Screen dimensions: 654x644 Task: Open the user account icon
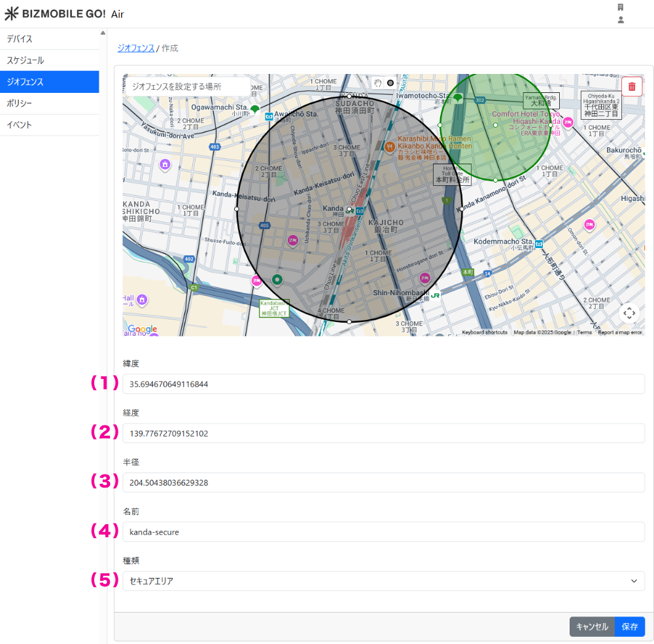(x=621, y=20)
